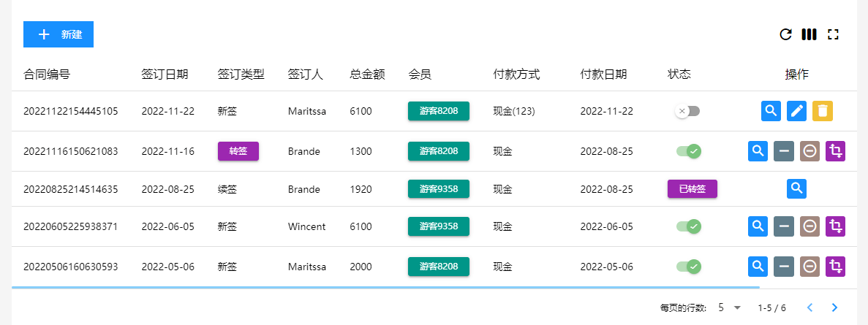868x325 pixels.
Task: Disable status toggle for contract 20220506160630593
Action: click(689, 266)
